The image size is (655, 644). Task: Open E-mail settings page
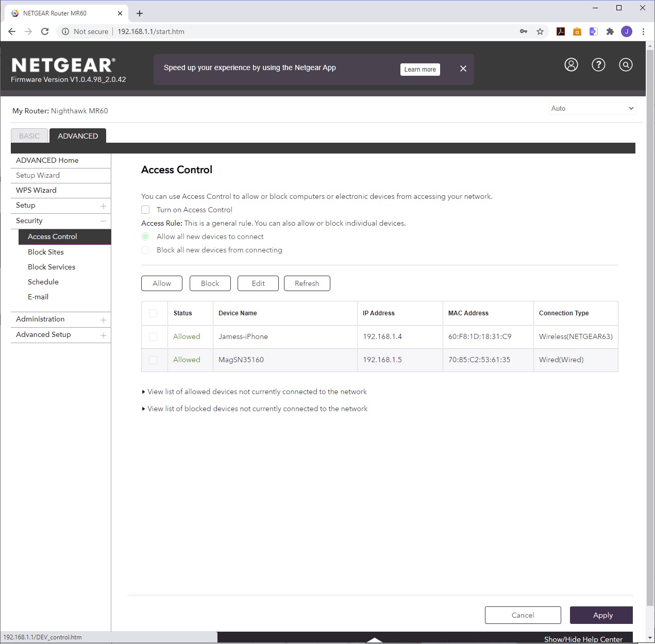(x=38, y=297)
